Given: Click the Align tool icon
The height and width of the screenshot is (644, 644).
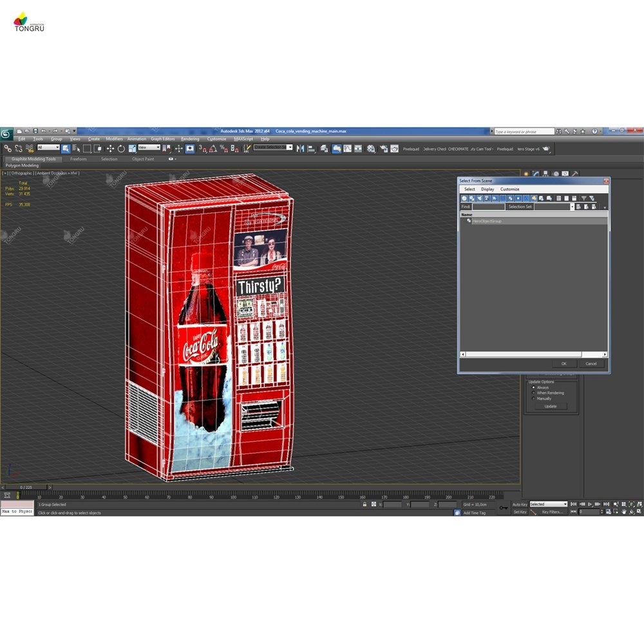Looking at the screenshot, I should tap(311, 149).
